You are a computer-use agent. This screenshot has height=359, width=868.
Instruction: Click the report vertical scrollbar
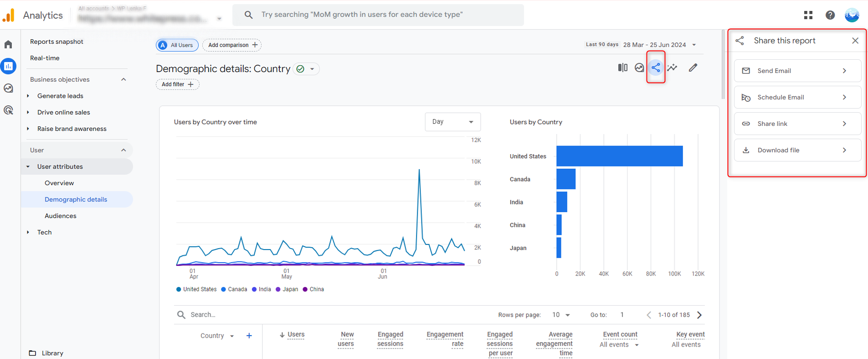click(x=723, y=65)
